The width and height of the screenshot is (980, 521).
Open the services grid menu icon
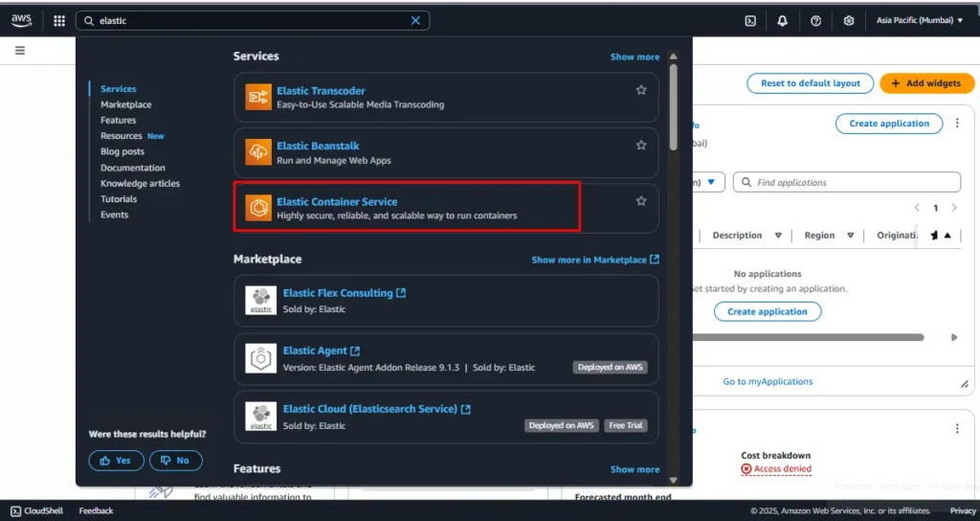[x=59, y=21]
